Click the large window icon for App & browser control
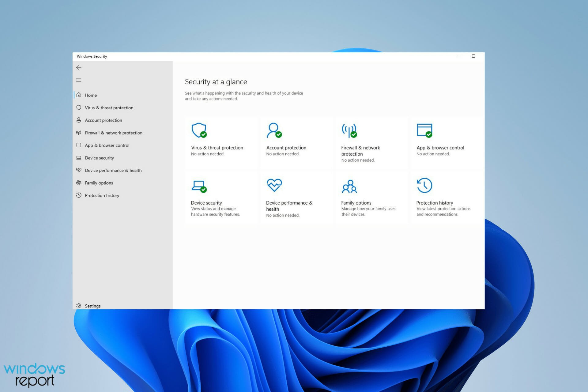 coord(424,130)
